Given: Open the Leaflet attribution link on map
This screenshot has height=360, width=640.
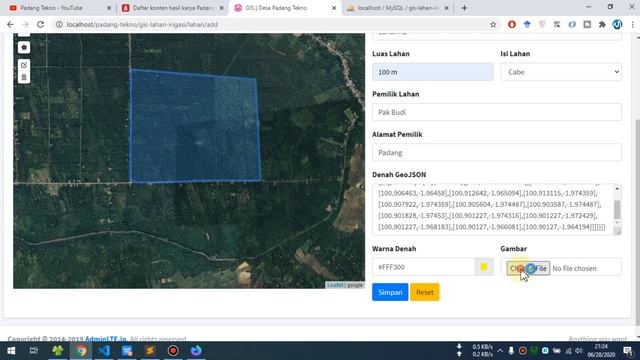Looking at the screenshot, I should pos(335,285).
